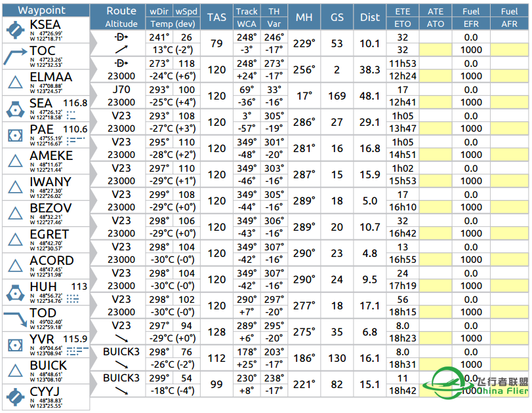Click the TAS column header
The height and width of the screenshot is (413, 532).
coord(217,17)
